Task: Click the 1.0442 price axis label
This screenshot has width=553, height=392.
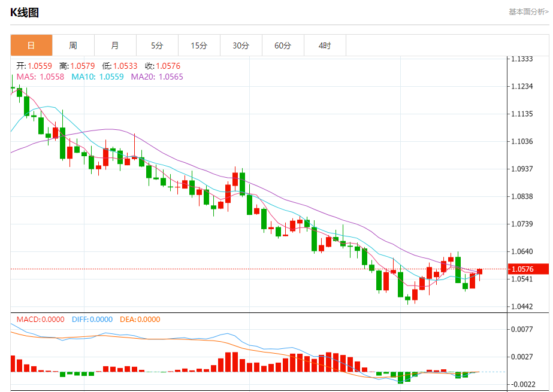Action: pos(522,306)
